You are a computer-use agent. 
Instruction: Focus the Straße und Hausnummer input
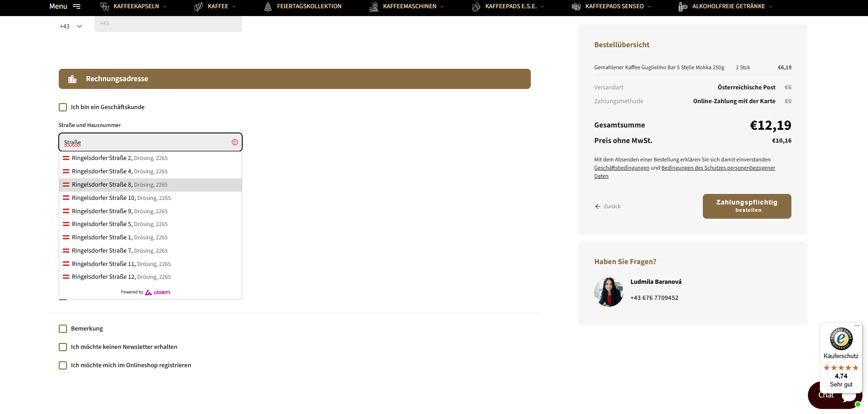150,142
